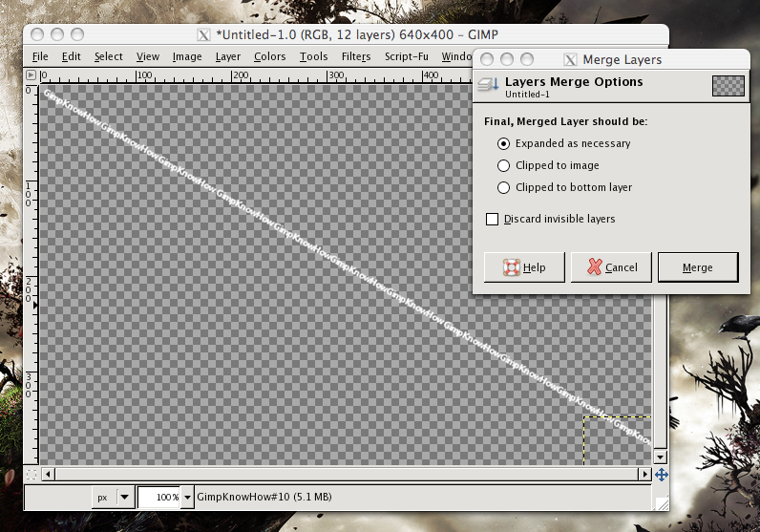
Task: Open the Edit menu
Action: (71, 56)
